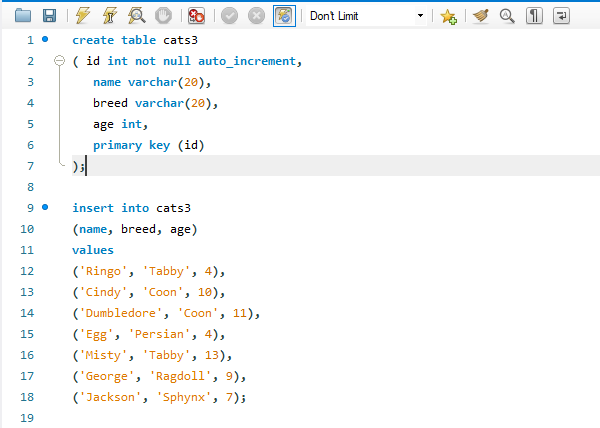Click the 'values' keyword
Image resolution: width=600 pixels, height=428 pixels.
pos(93,250)
